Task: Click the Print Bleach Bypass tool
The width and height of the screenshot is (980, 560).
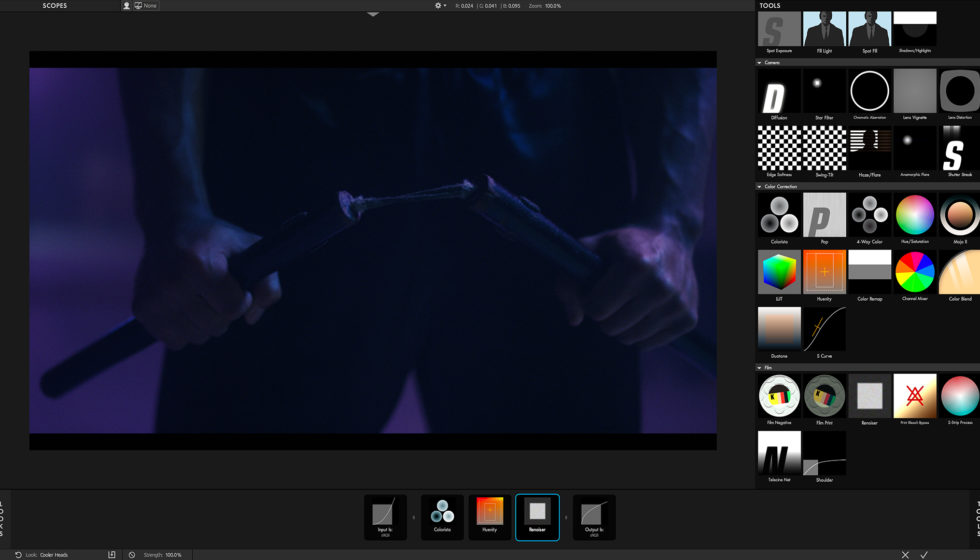Action: 914,396
